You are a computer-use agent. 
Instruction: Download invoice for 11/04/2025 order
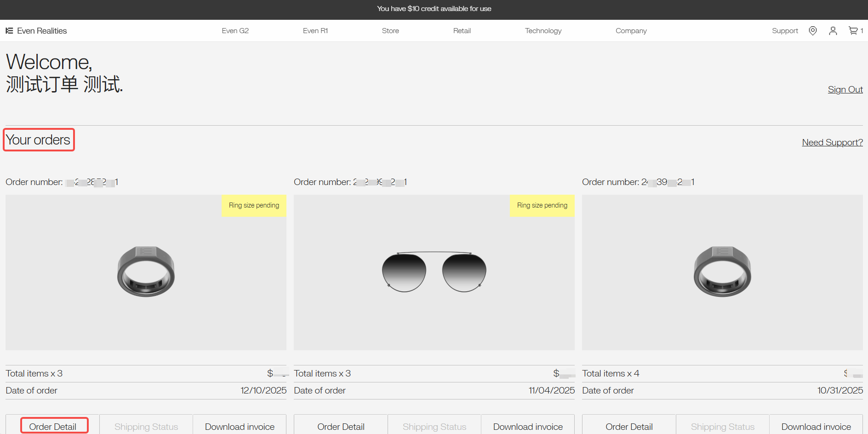tap(528, 427)
